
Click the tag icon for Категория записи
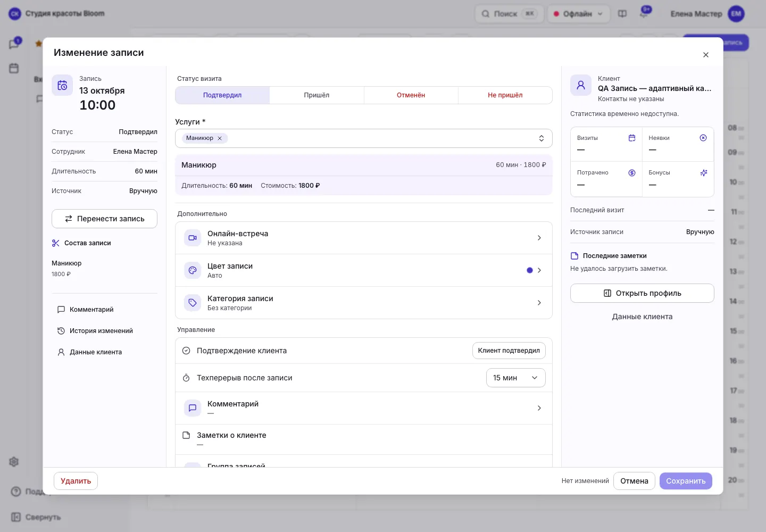pos(193,303)
